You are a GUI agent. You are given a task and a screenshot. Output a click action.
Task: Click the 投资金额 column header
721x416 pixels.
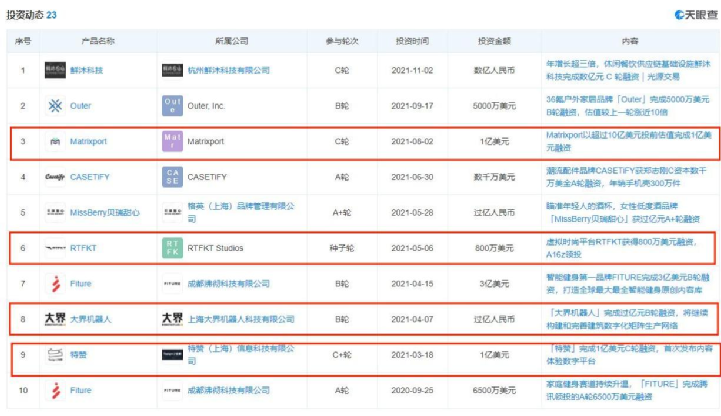(494, 41)
